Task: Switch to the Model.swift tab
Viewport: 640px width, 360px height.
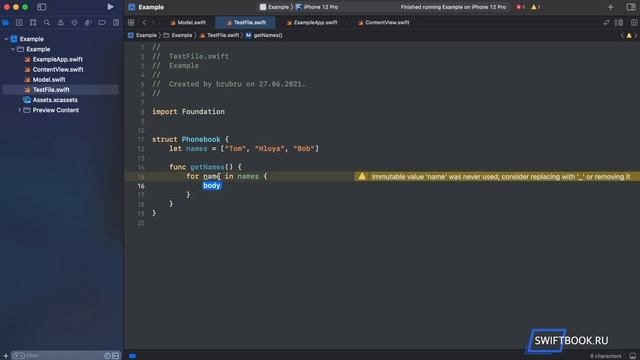Action: pos(188,22)
